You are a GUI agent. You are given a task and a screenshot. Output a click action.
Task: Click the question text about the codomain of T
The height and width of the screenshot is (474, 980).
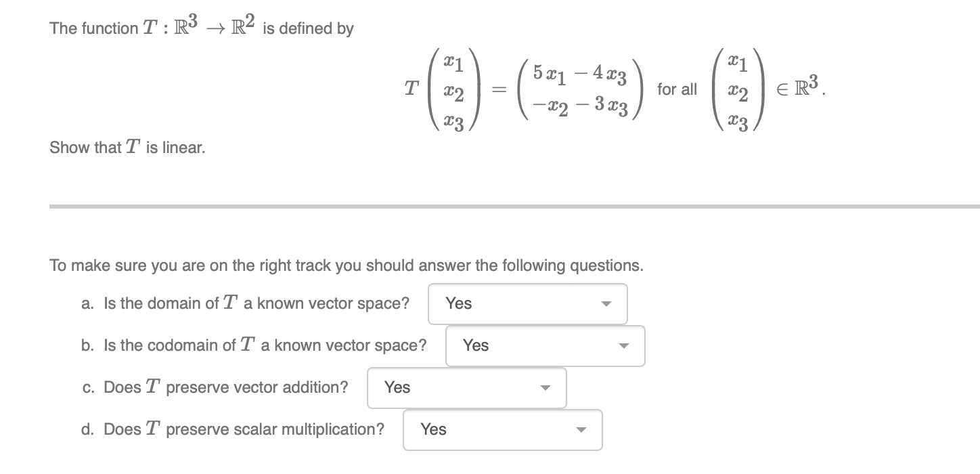click(x=254, y=345)
